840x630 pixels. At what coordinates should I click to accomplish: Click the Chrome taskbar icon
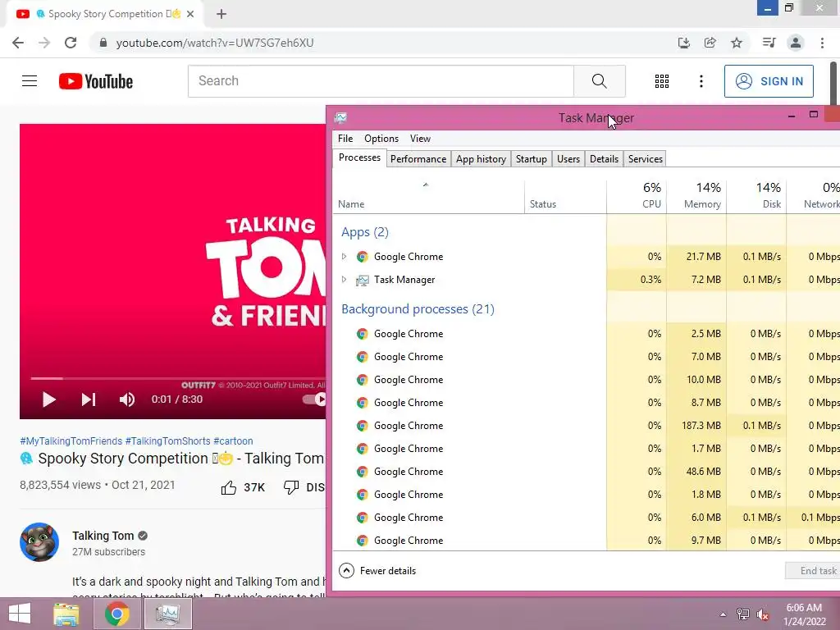click(116, 614)
